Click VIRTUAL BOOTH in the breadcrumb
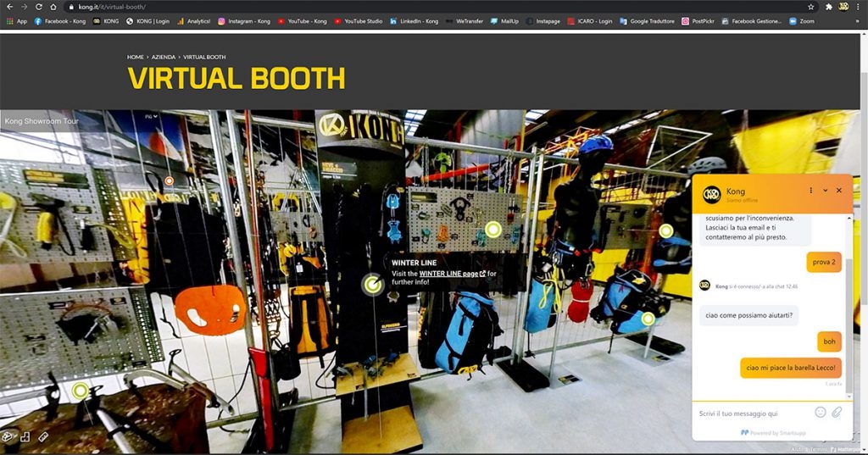Viewport: 868px width, 455px height. click(204, 57)
